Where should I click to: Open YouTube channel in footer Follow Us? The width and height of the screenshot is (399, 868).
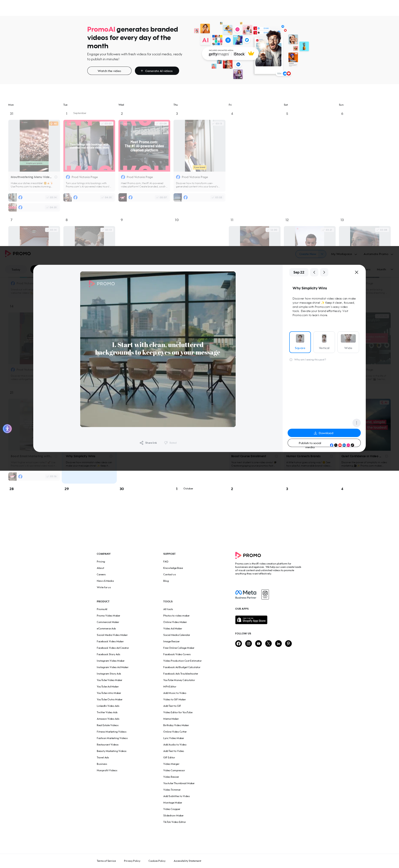[258, 644]
